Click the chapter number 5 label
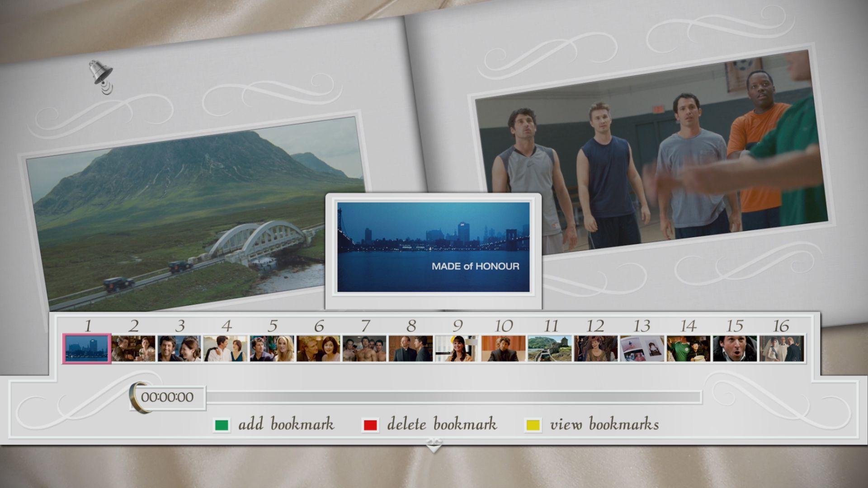Image resolution: width=868 pixels, height=488 pixels. (272, 325)
